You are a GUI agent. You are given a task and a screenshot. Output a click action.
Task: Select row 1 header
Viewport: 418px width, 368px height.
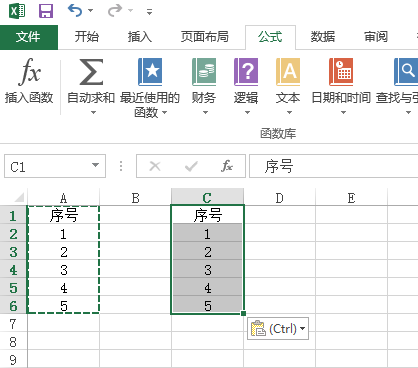coord(13,216)
